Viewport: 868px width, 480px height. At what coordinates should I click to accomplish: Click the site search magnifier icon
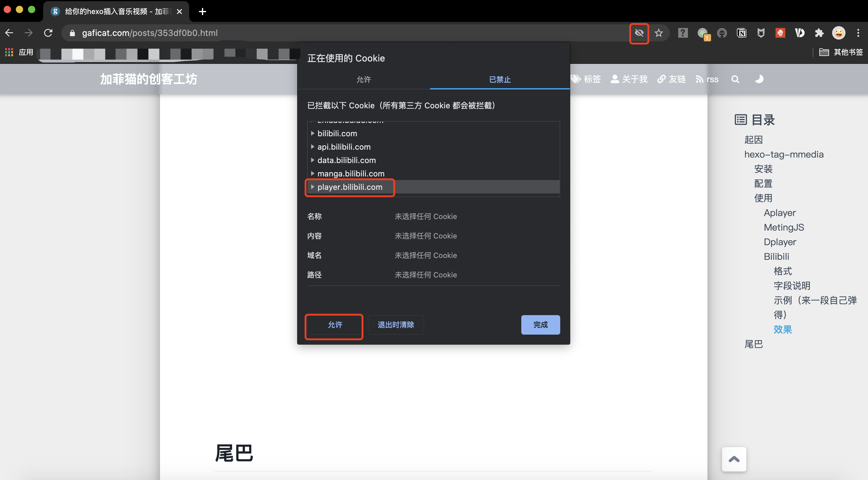[735, 79]
